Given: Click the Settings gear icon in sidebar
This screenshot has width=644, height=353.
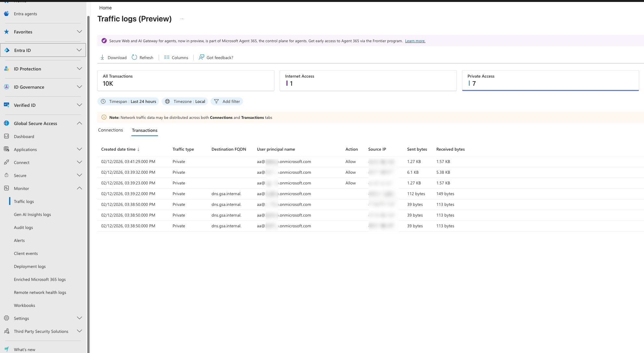Looking at the screenshot, I should [x=6, y=318].
